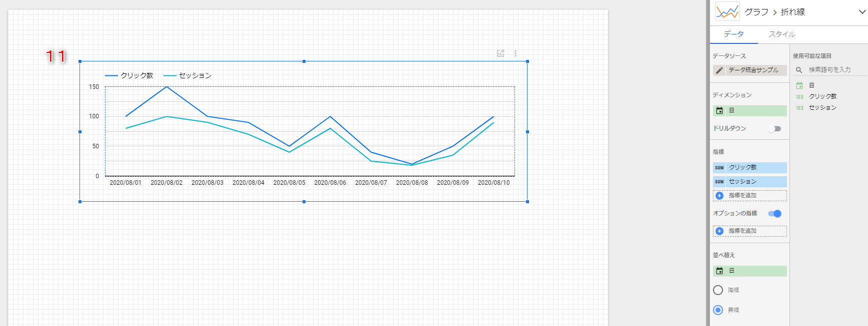Click the calendar icon in ディメンション field
This screenshot has width=868, height=326.
click(719, 111)
